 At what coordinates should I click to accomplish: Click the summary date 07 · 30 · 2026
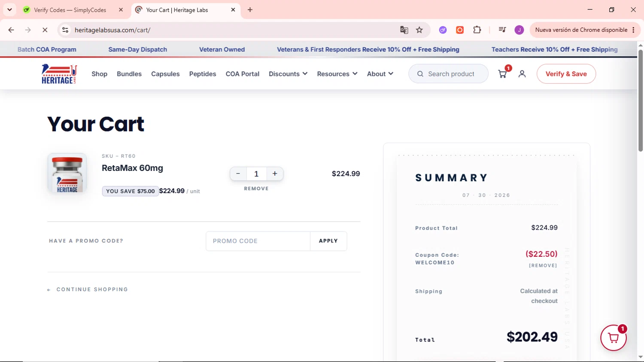(486, 195)
